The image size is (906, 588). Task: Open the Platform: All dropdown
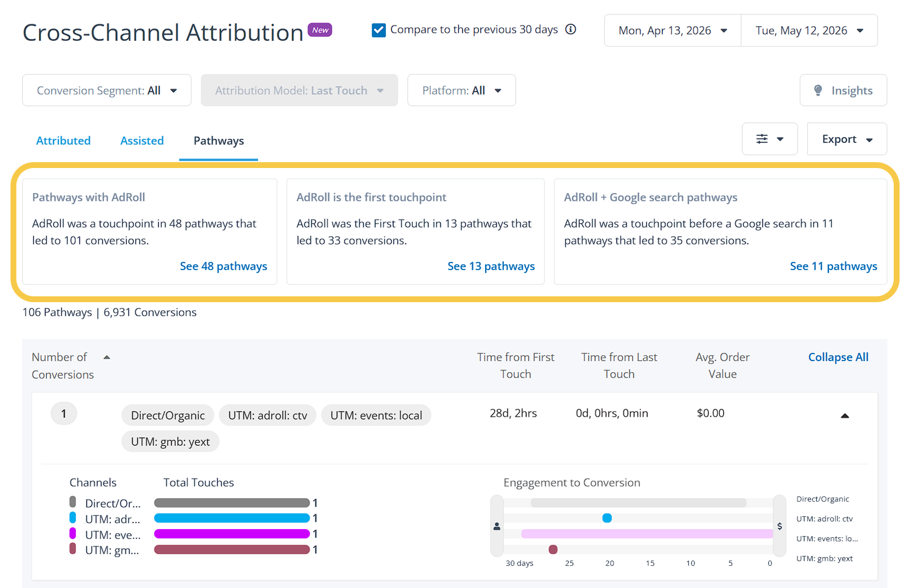point(461,90)
